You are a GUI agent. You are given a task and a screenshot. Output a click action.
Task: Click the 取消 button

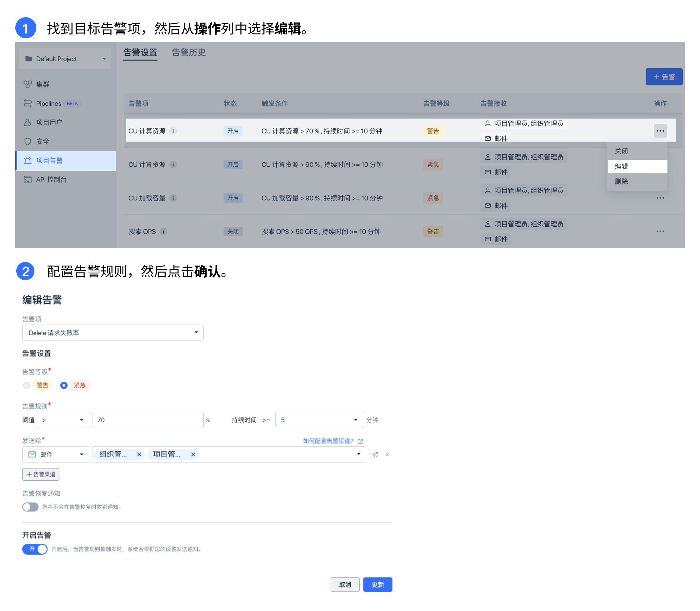tap(345, 585)
